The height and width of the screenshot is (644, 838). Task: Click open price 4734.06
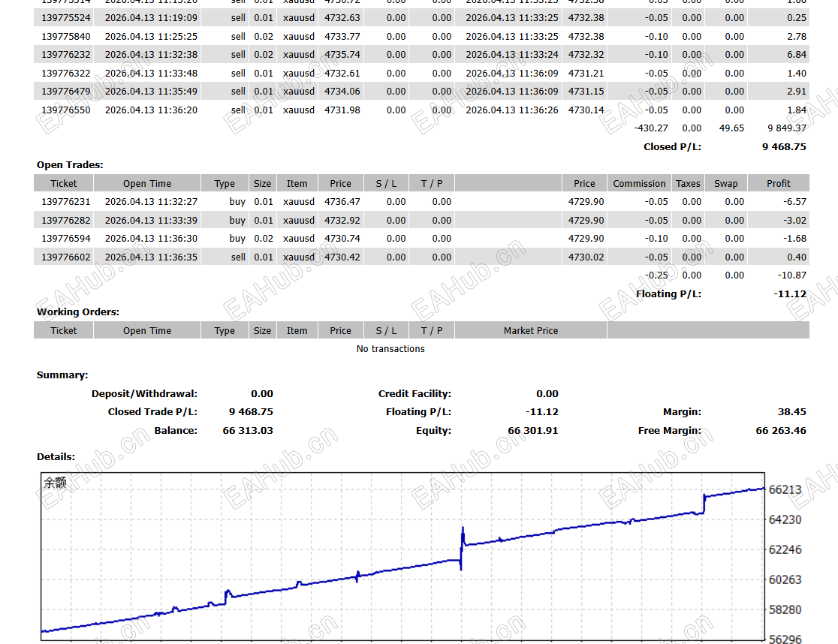(x=342, y=92)
